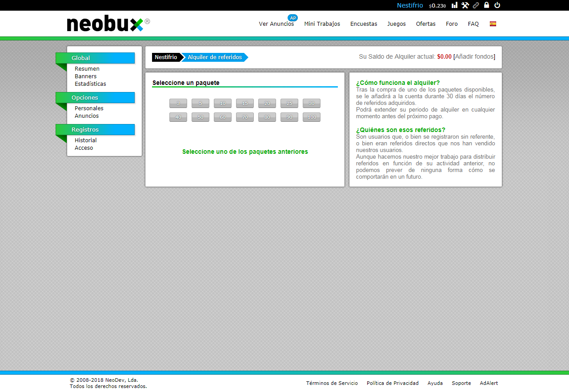Choose the 10 referrals package
Image resolution: width=569 pixels, height=392 pixels.
(x=223, y=104)
